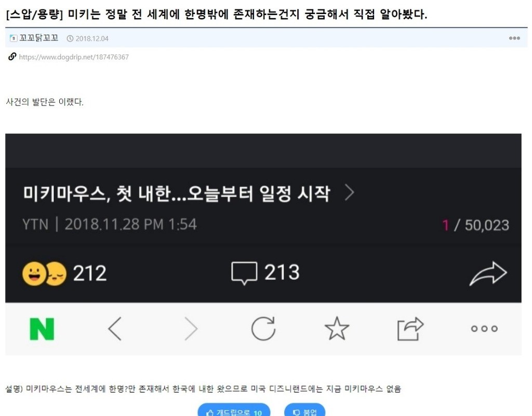Click the 1 / 50,023 ranking counter

click(476, 225)
